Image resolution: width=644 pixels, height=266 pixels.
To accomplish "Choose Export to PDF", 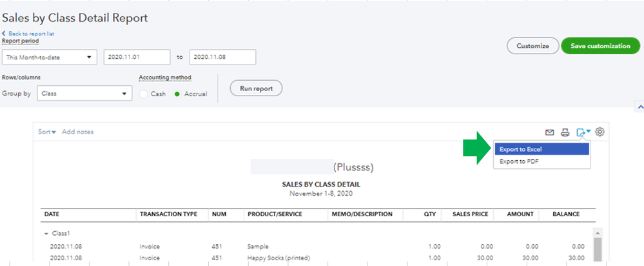I will pyautogui.click(x=542, y=161).
